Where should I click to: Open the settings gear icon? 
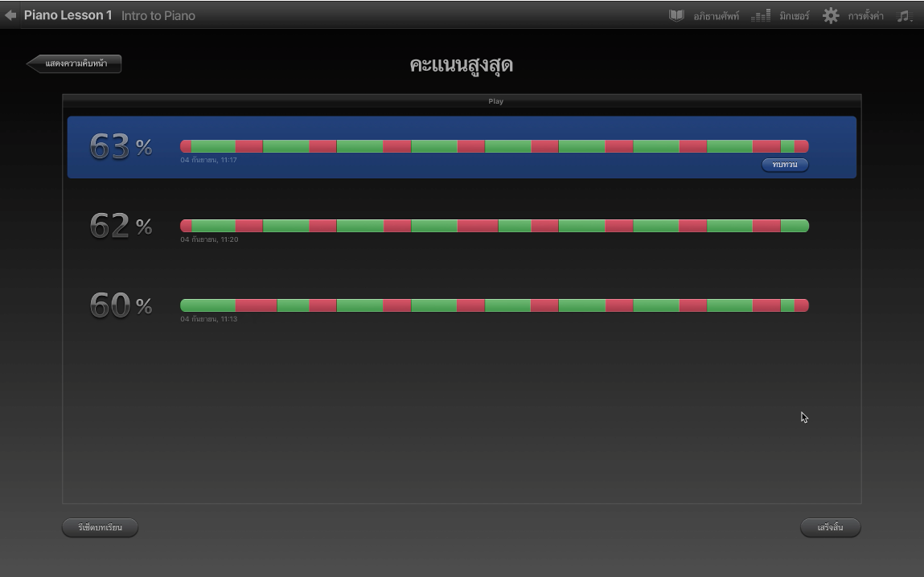(x=831, y=15)
